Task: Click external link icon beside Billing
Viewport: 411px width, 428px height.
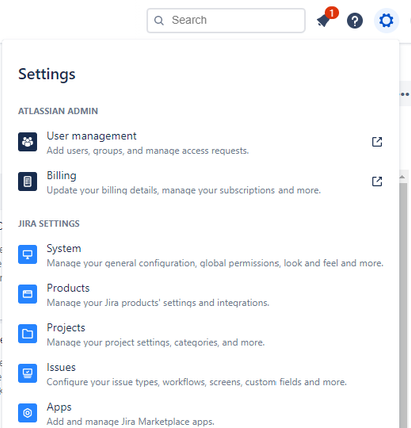Action: coord(377,181)
